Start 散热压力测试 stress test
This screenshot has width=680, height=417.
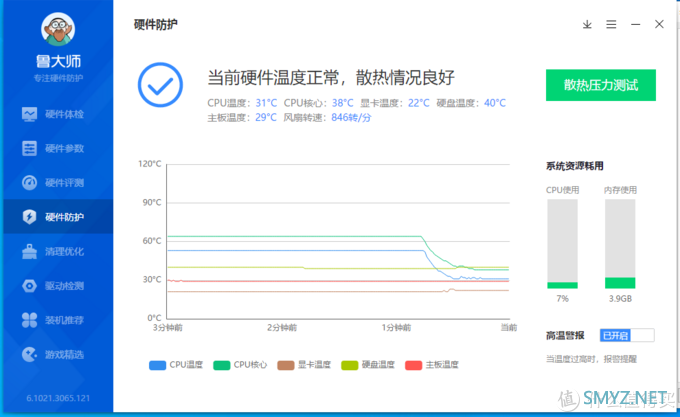pyautogui.click(x=601, y=85)
